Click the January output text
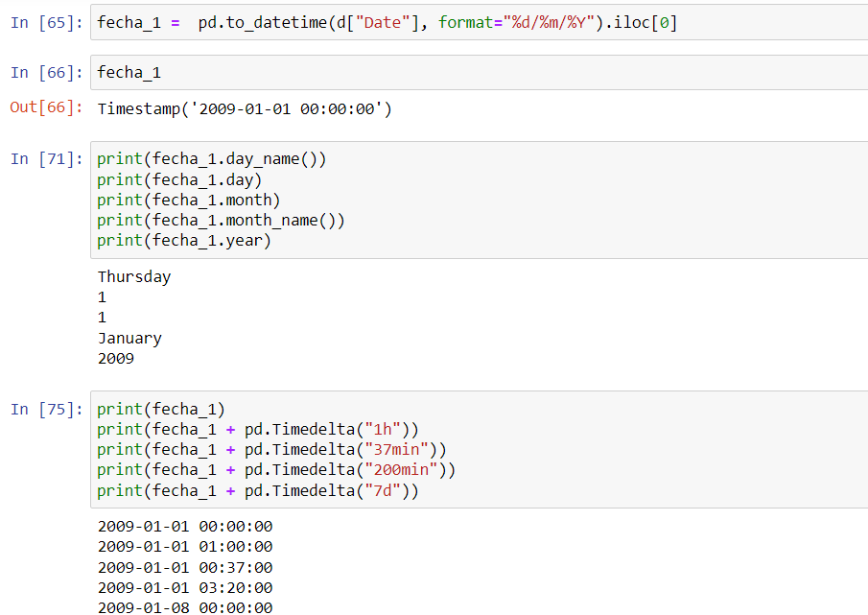 [129, 339]
